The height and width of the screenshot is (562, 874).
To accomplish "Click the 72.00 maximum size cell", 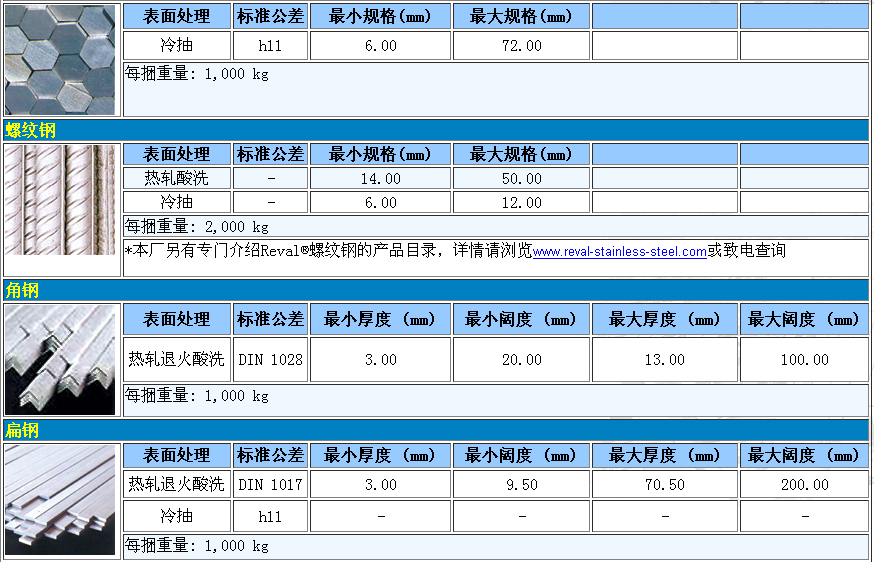I will (x=521, y=46).
